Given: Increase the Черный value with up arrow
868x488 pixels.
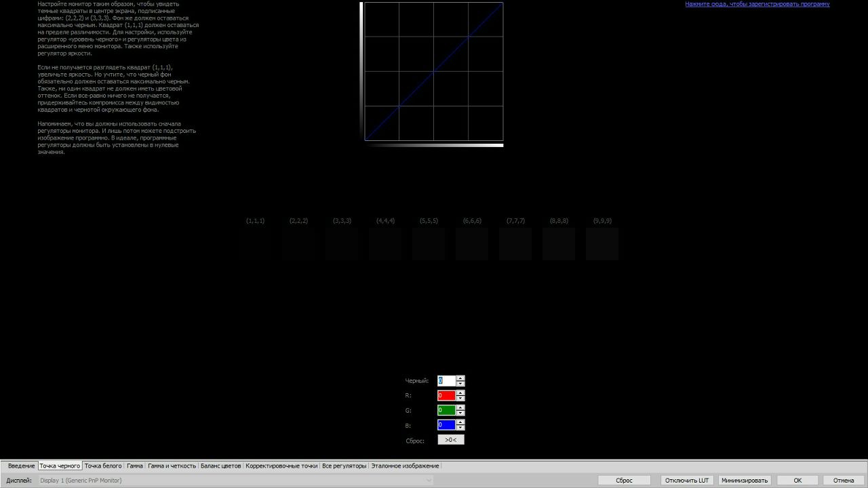Looking at the screenshot, I should click(460, 378).
